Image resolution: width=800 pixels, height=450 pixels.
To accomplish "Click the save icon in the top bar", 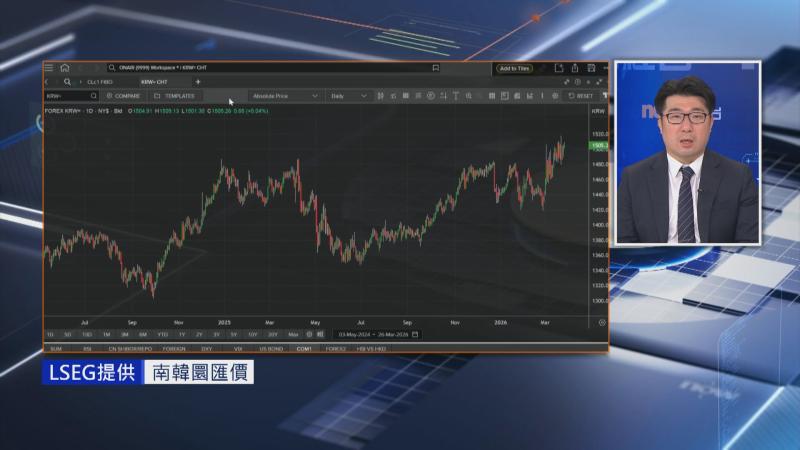I will point(591,68).
